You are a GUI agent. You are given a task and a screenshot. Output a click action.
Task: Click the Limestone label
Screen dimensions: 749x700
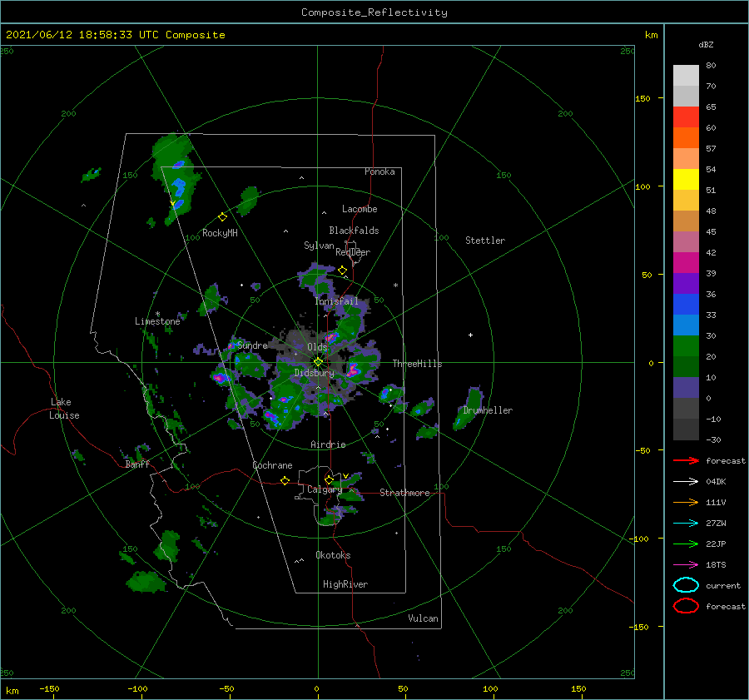point(157,321)
